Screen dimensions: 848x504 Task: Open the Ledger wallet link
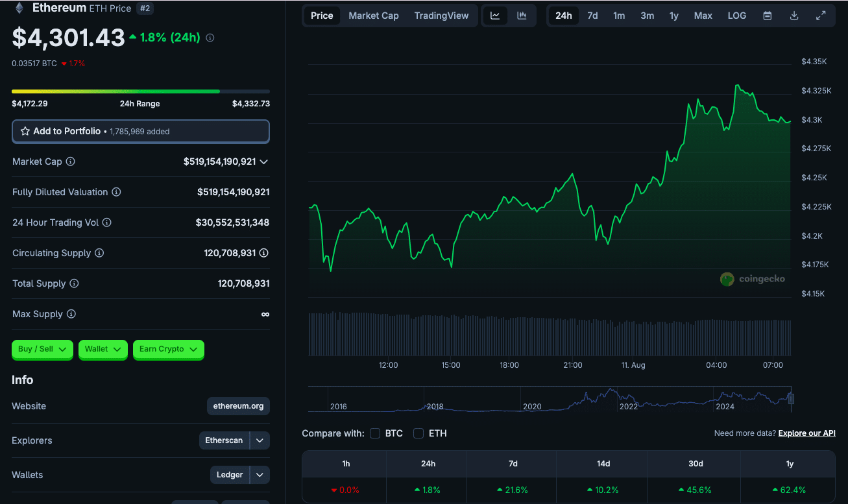pos(230,475)
